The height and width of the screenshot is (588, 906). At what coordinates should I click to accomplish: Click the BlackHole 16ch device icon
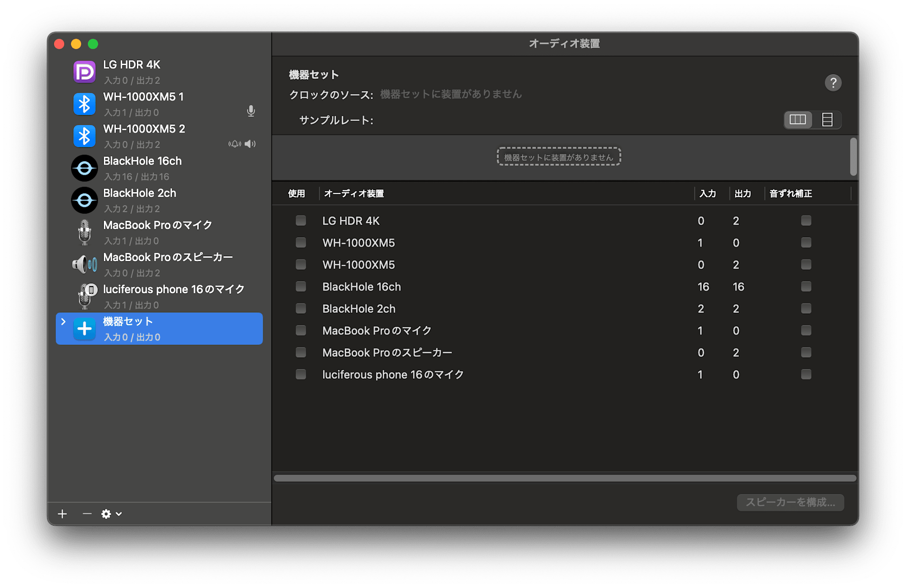coord(84,168)
